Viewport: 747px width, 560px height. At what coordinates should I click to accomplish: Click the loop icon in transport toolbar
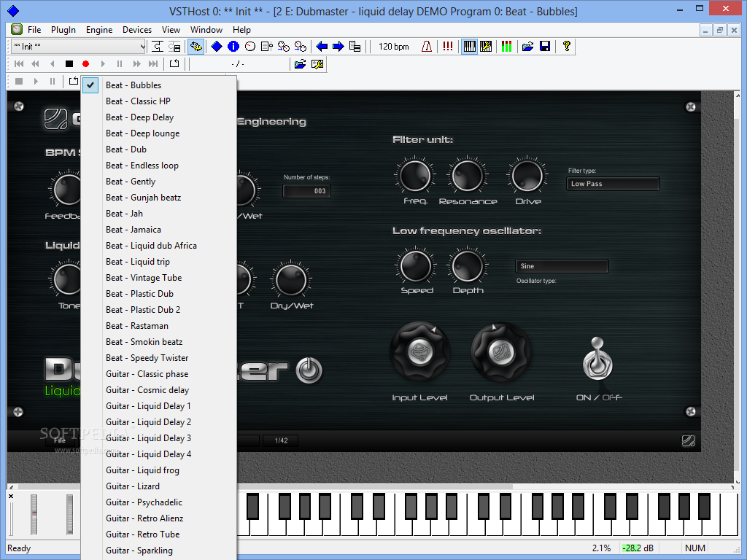[x=174, y=64]
